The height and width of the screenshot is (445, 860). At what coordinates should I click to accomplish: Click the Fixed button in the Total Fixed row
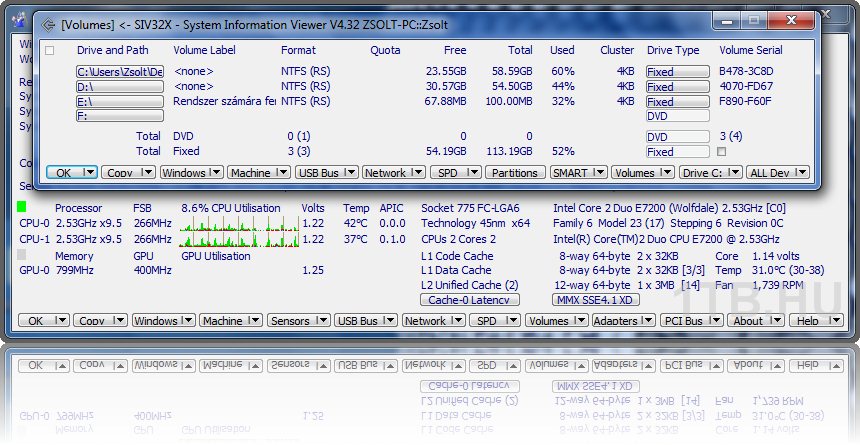tap(677, 151)
